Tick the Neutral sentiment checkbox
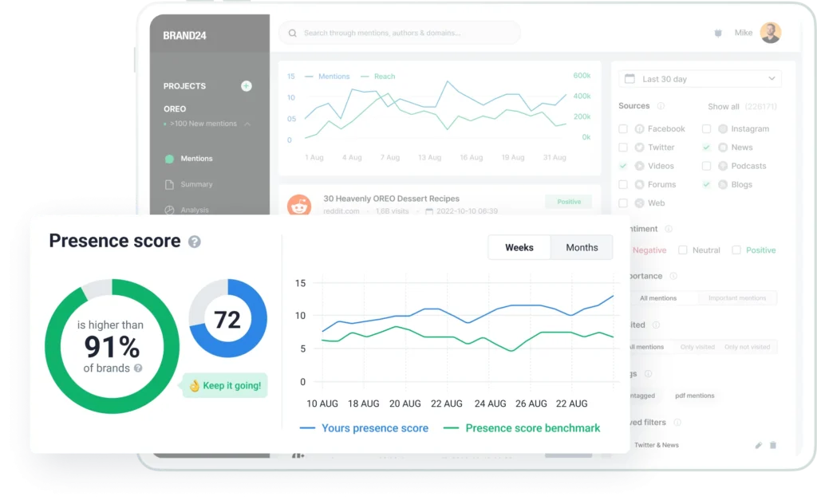This screenshot has width=817, height=504. tap(682, 250)
